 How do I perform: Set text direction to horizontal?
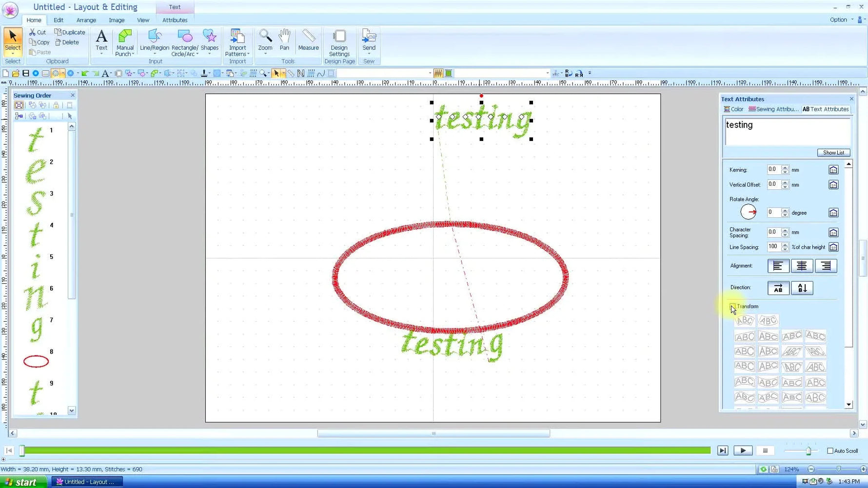[x=778, y=288]
